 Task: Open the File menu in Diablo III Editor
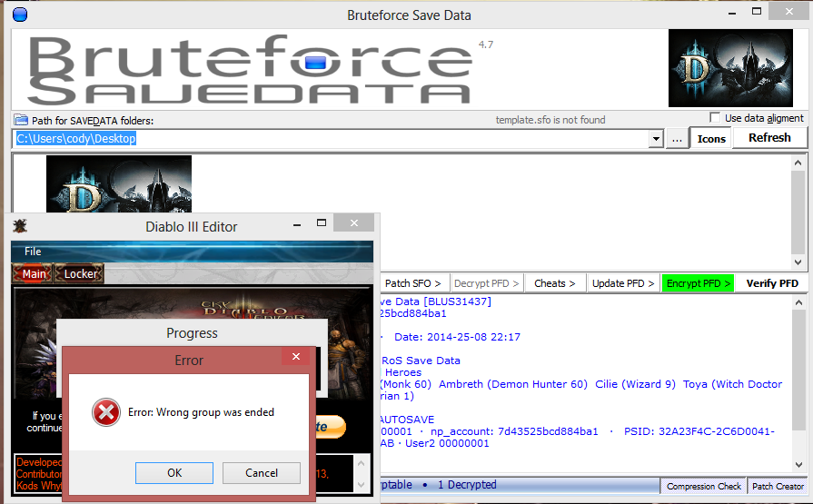tap(33, 252)
